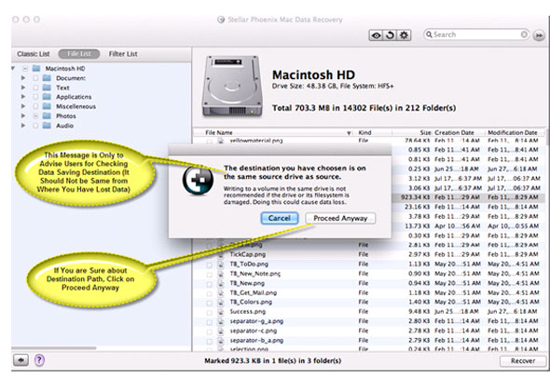Viewport: 550px width, 392px height.
Task: Click the Text folder icon
Action: click(x=47, y=88)
